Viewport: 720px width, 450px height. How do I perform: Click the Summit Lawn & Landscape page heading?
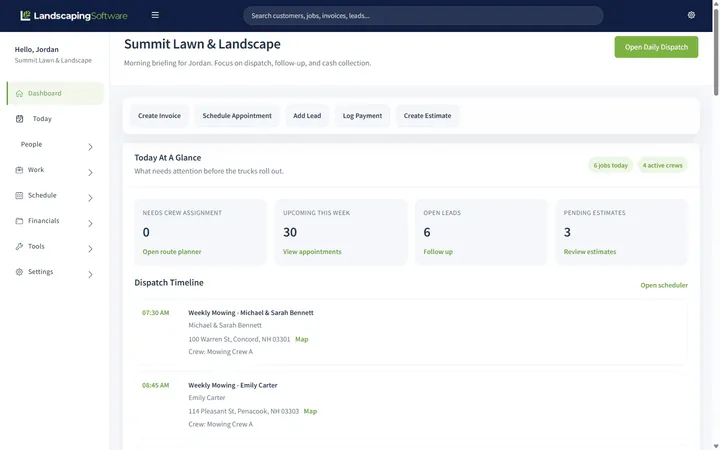tap(202, 44)
